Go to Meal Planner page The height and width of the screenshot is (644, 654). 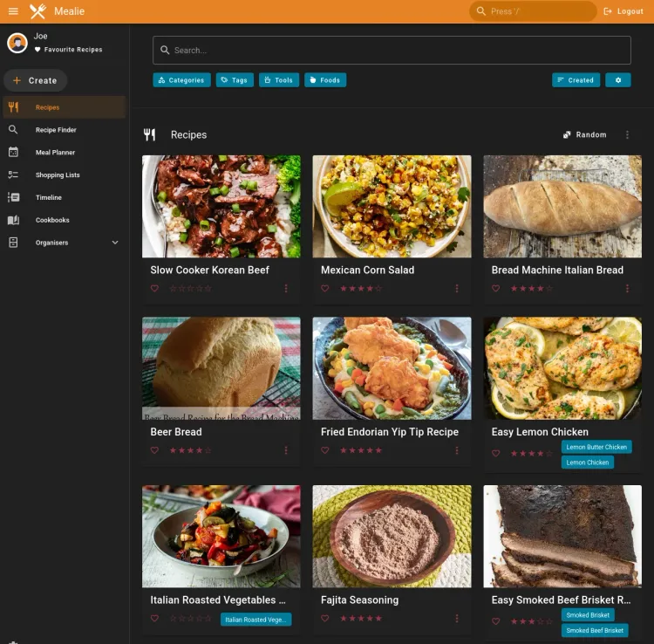pos(65,153)
